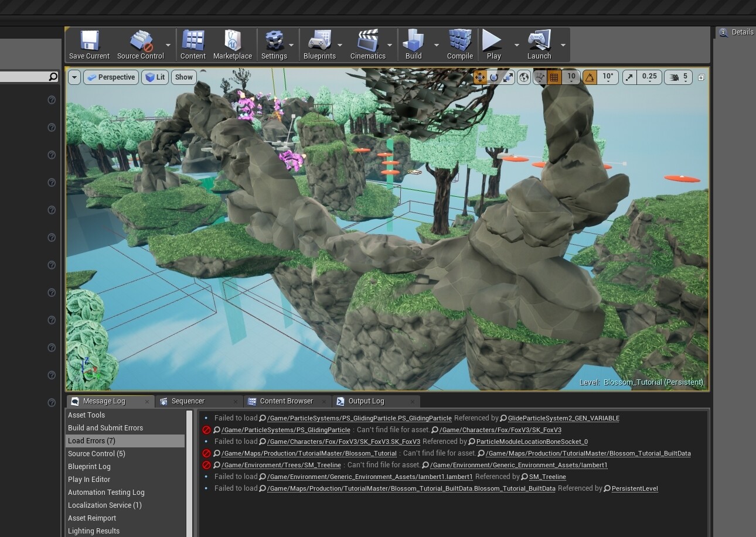
Task: Switch to the Sequencer tab
Action: (188, 401)
